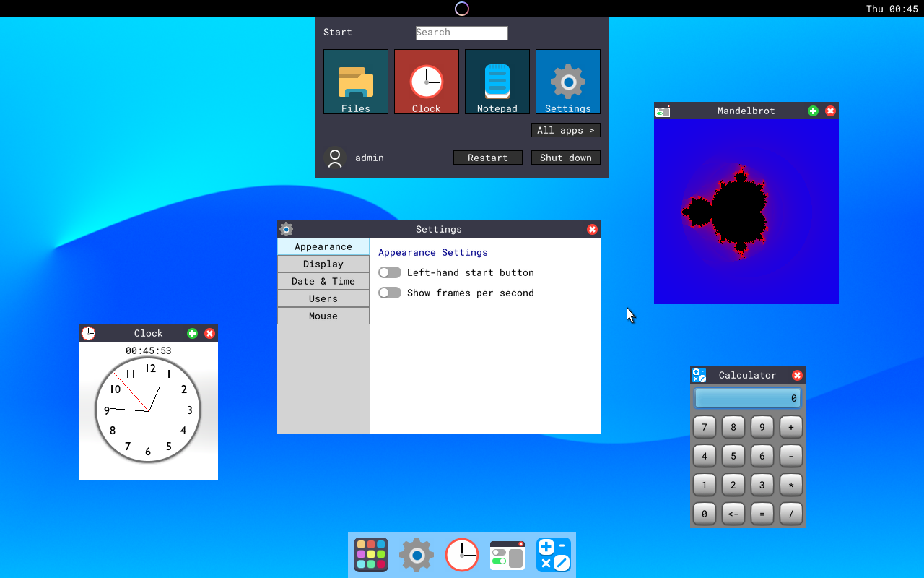Click the app grid icon in dock
This screenshot has height=578, width=924.
pyautogui.click(x=371, y=555)
